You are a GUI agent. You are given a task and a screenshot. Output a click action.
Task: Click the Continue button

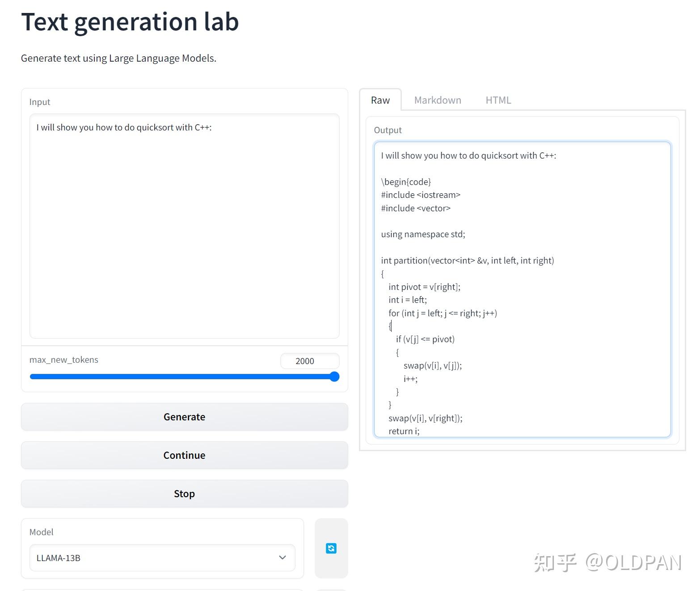point(184,455)
